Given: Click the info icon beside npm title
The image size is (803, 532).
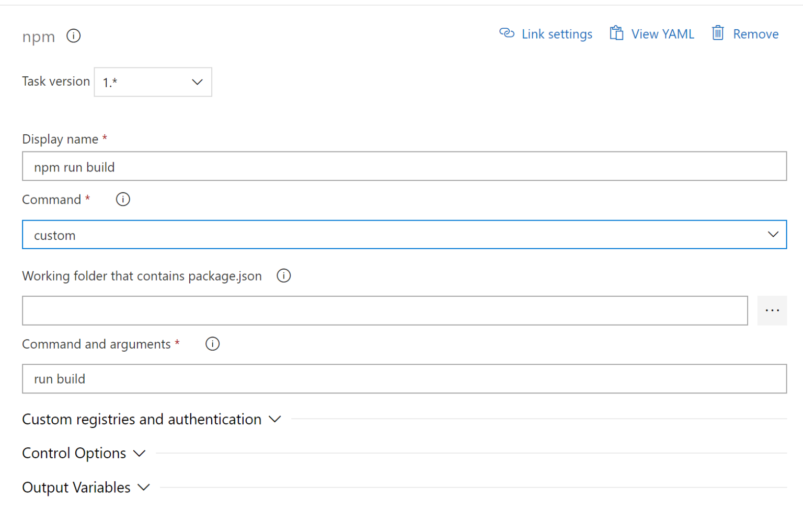Looking at the screenshot, I should 73,36.
